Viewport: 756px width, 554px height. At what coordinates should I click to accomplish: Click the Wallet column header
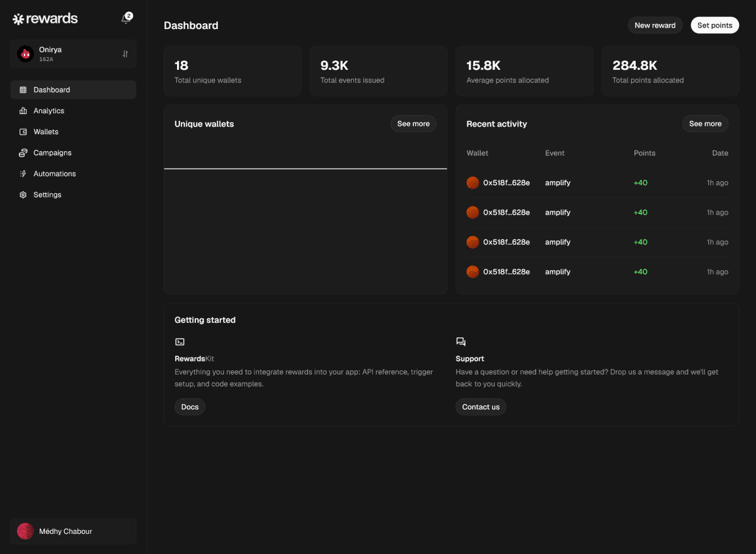coord(478,153)
